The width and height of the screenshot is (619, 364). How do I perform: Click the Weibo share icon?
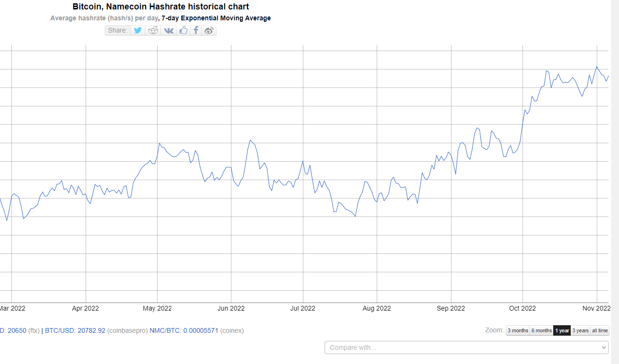point(209,30)
